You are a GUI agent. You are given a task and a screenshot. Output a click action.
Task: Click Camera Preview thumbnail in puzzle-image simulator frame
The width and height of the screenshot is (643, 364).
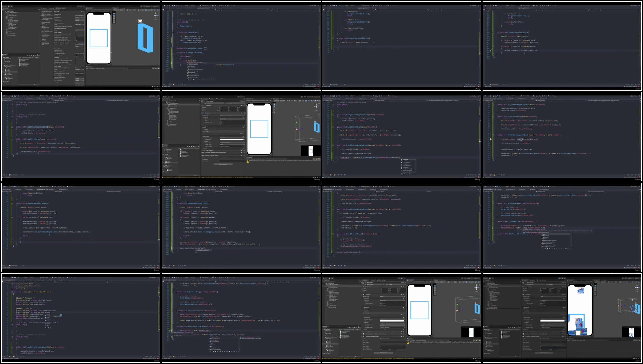click(x=632, y=332)
